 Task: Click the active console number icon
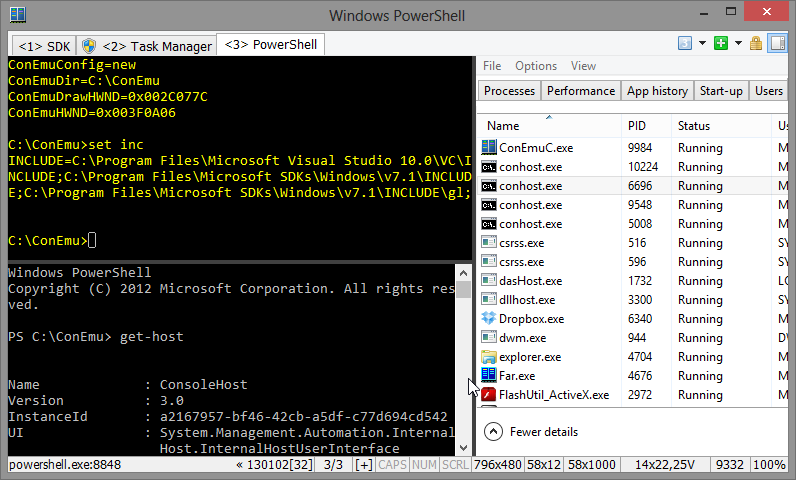685,43
